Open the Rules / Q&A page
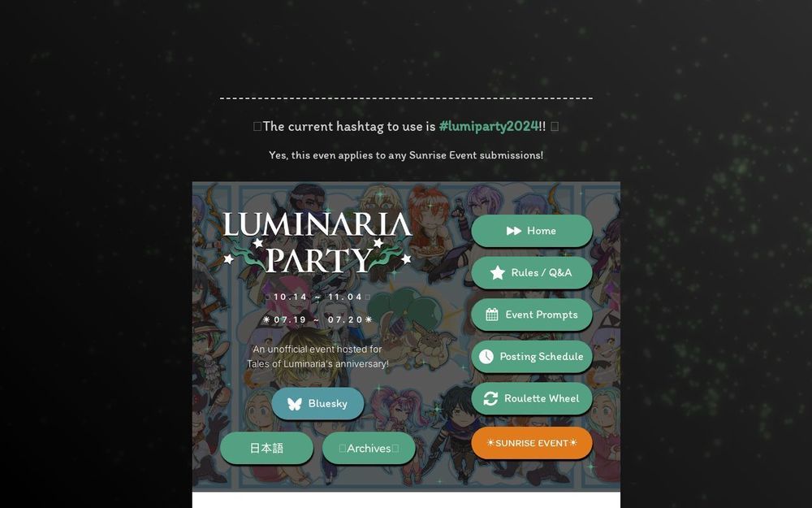Screen dimensions: 812x508 click(532, 272)
